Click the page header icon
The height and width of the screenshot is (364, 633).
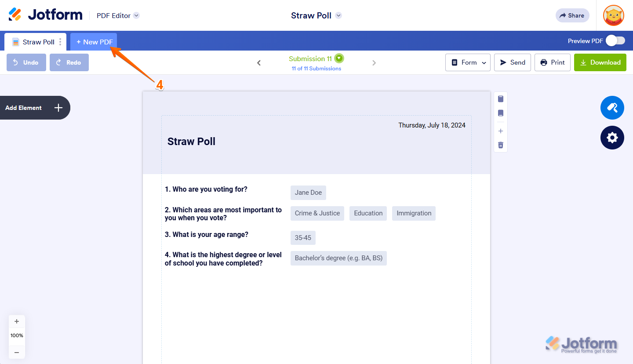pyautogui.click(x=501, y=99)
